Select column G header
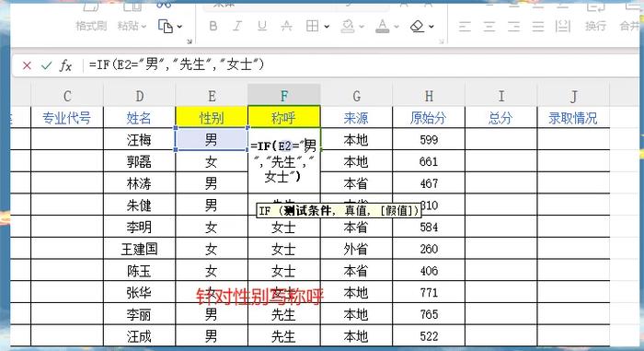Screen dimensions: 644x351 (x=356, y=96)
